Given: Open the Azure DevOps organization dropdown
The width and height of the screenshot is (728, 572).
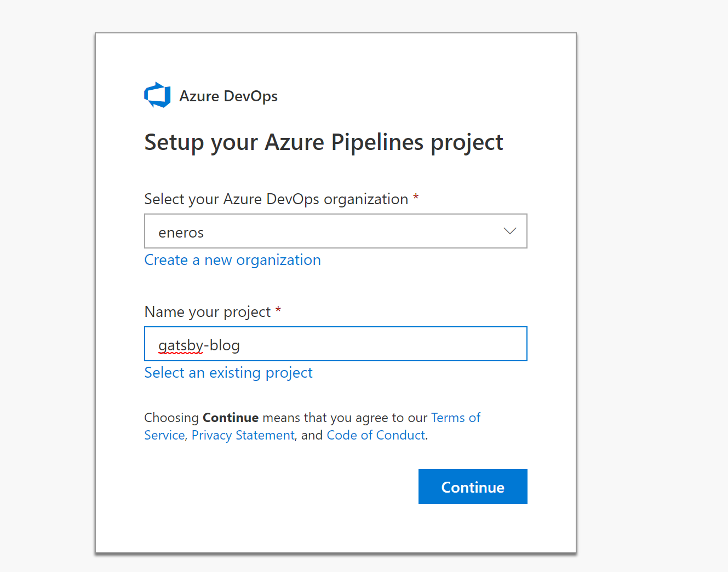Looking at the screenshot, I should pos(335,231).
